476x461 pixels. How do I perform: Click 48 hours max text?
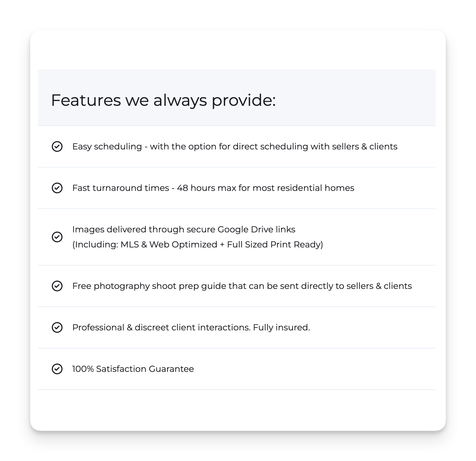[206, 188]
